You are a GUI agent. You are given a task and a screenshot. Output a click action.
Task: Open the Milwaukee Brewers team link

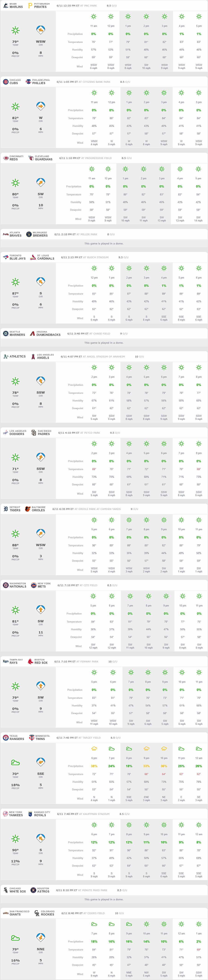[40, 234]
